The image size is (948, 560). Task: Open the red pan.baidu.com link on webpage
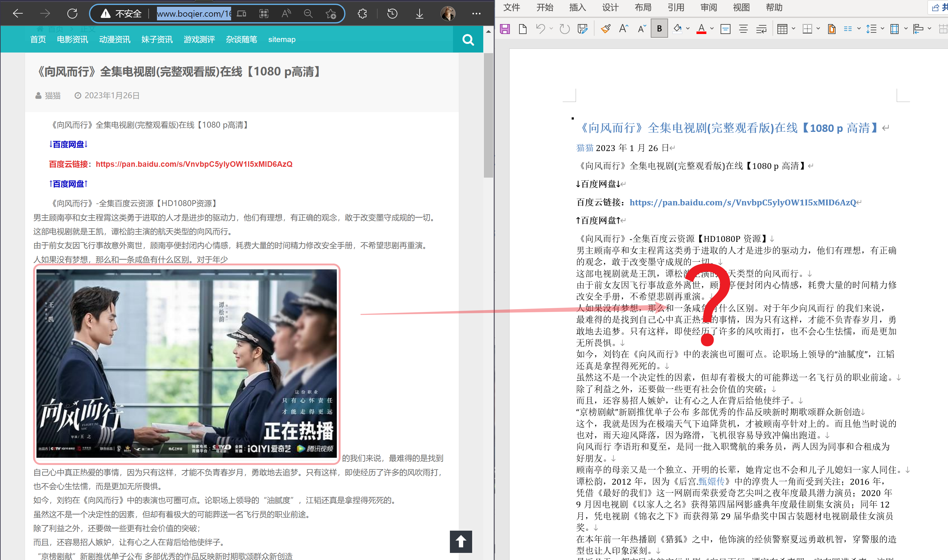click(x=194, y=164)
